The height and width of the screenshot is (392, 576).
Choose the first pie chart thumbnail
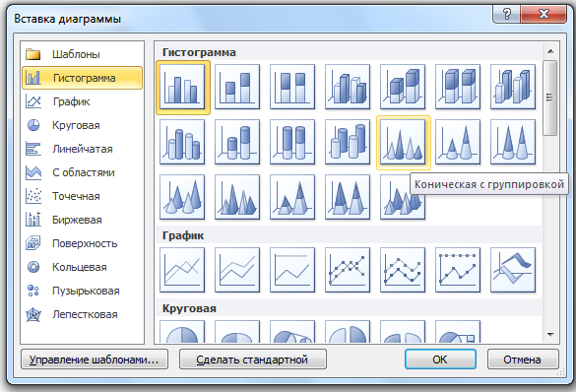[182, 332]
